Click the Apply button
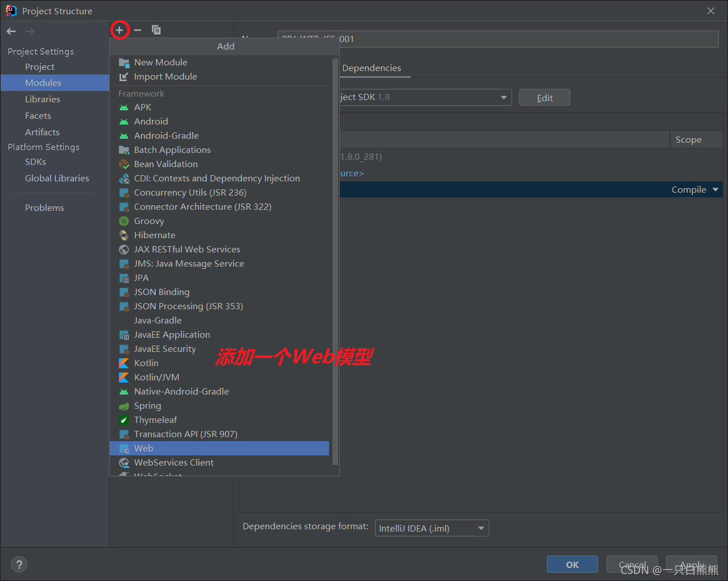Image resolution: width=728 pixels, height=581 pixels. coord(692,565)
